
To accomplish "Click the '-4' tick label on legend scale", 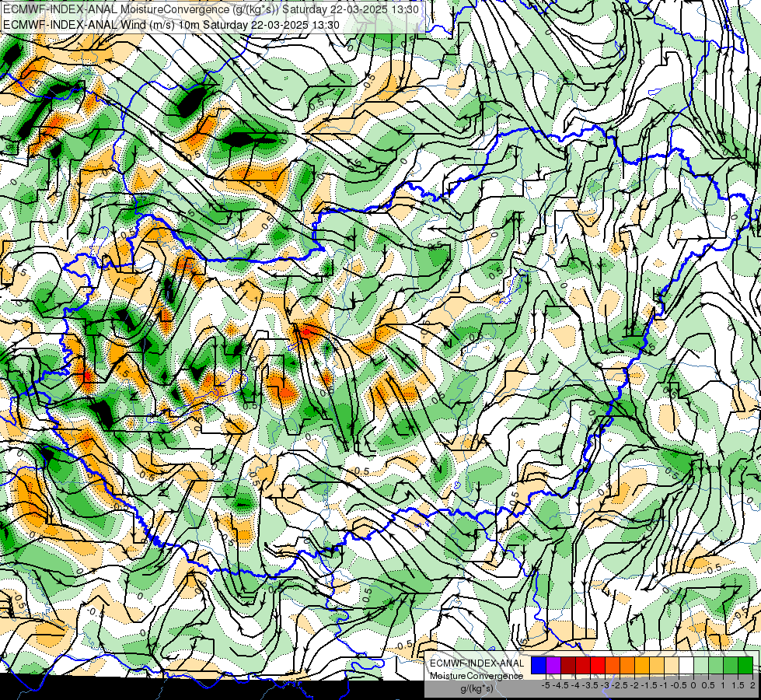I will (x=575, y=685).
